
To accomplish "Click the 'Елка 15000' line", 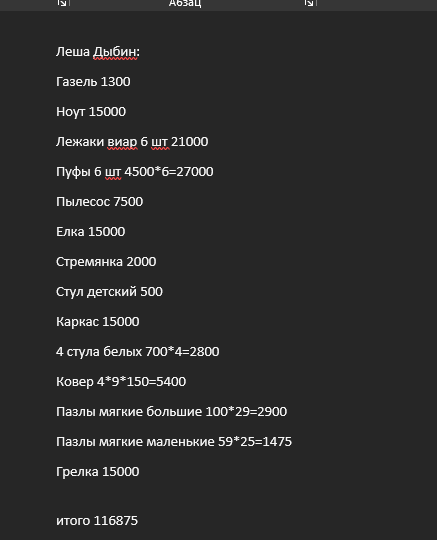I will pyautogui.click(x=91, y=232).
